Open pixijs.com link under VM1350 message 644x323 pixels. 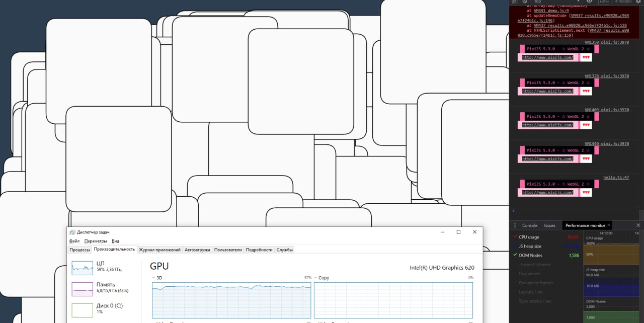click(547, 57)
